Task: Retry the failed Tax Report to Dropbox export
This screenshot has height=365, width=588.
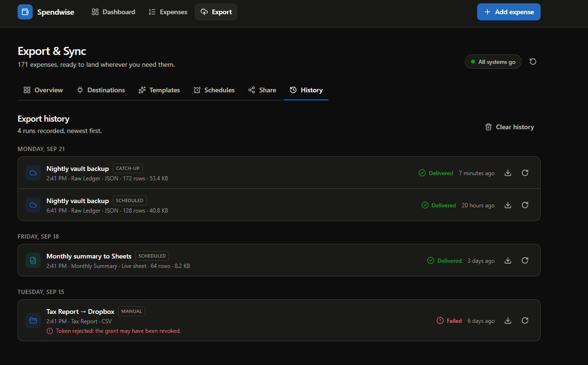Action: (525, 320)
